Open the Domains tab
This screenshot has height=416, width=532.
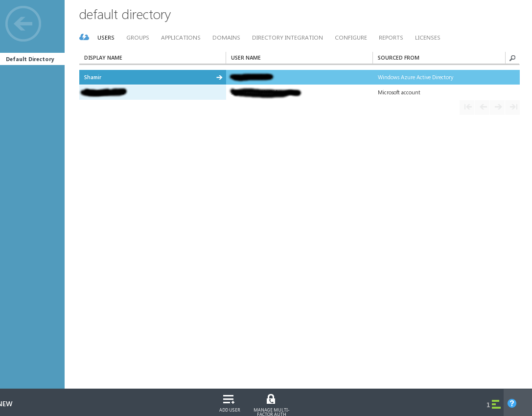(x=226, y=38)
